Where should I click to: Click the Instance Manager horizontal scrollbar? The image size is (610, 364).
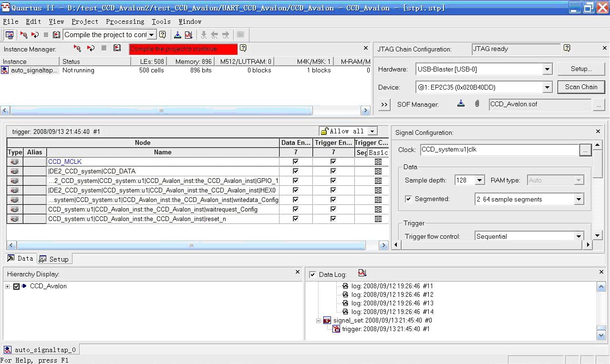click(x=161, y=111)
